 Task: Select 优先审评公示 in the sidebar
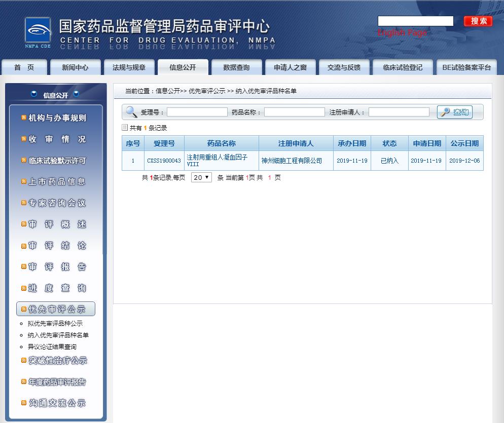point(56,309)
